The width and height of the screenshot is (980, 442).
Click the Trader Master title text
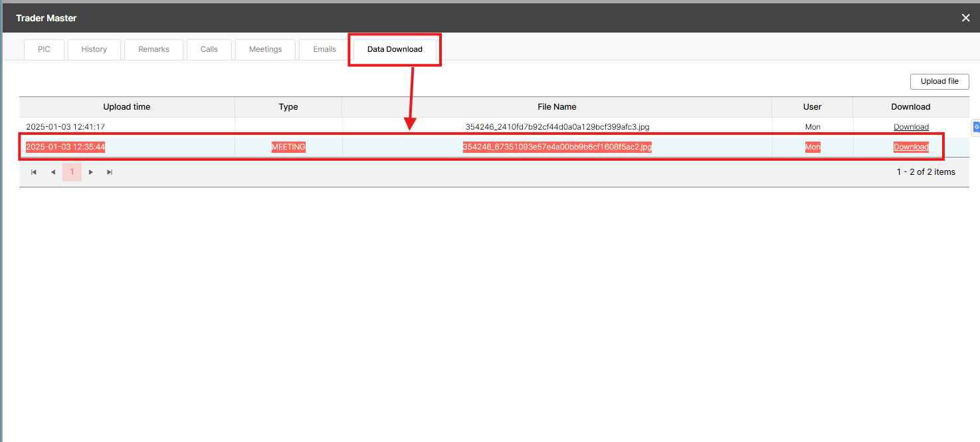(47, 18)
